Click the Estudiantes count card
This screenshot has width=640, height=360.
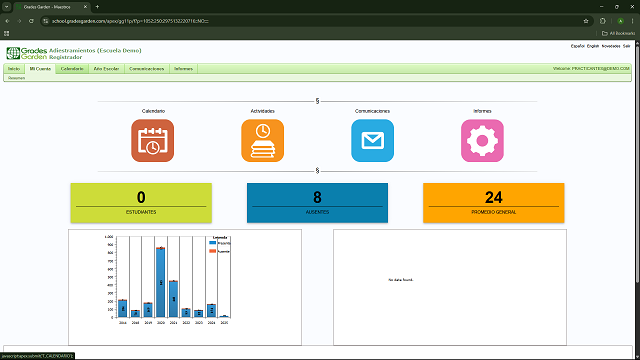pyautogui.click(x=141, y=203)
